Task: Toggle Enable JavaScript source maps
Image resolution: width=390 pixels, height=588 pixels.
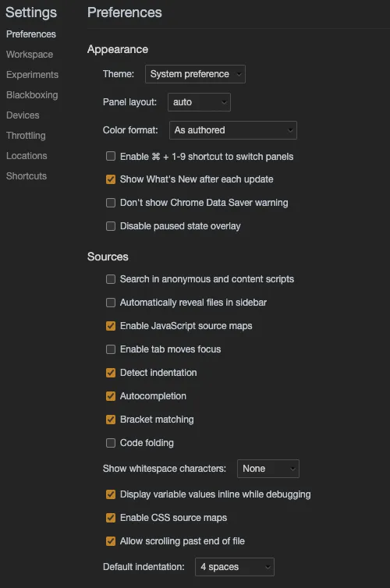Action: click(x=111, y=326)
